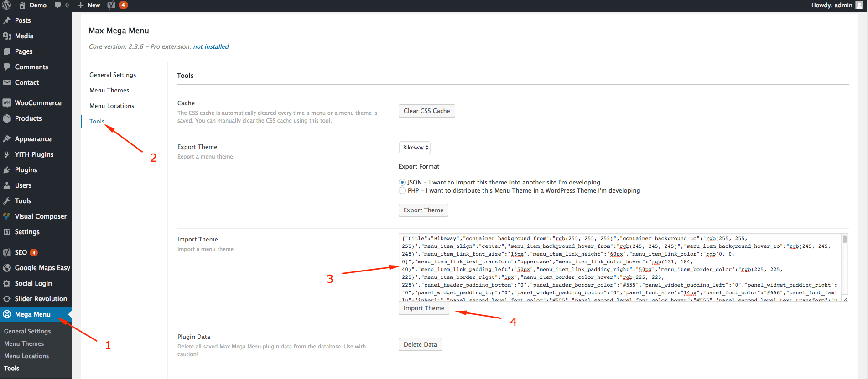This screenshot has width=868, height=379.
Task: Open Menu Locations in Mega Menu submenu
Action: click(26, 356)
